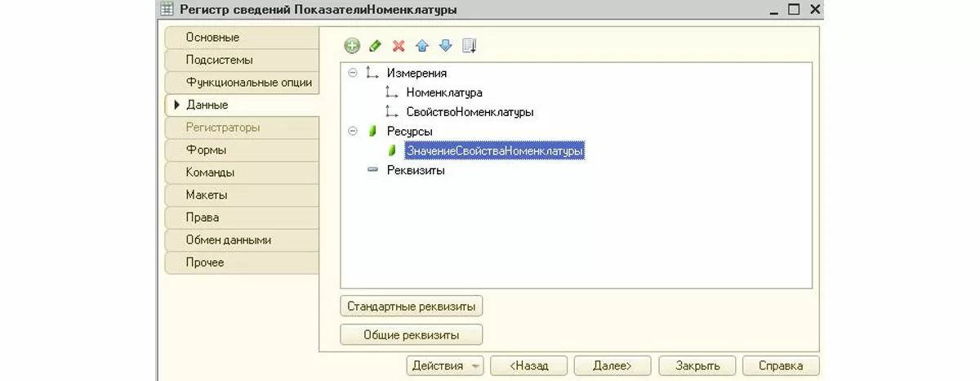Image resolution: width=980 pixels, height=381 pixels.
Task: Click the green ЗначениеСвойстваНоменклатуры resource icon
Action: (393, 150)
